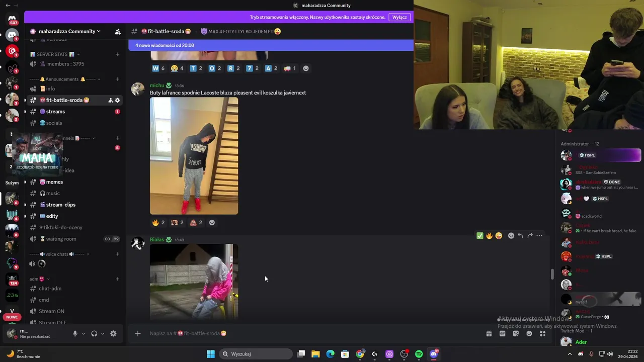Open stream-clips channel
Image resolution: width=644 pixels, height=362 pixels.
point(74,205)
